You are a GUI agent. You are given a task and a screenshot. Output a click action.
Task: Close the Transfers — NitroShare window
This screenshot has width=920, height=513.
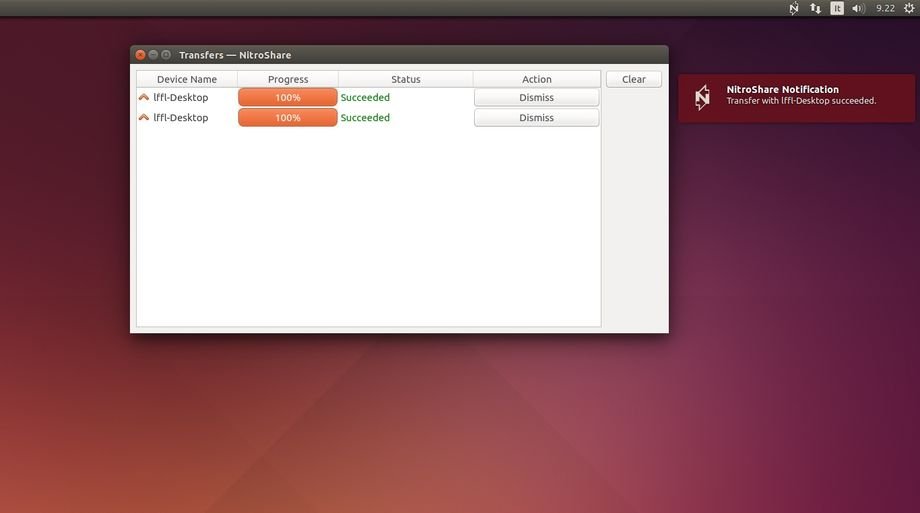(x=140, y=55)
